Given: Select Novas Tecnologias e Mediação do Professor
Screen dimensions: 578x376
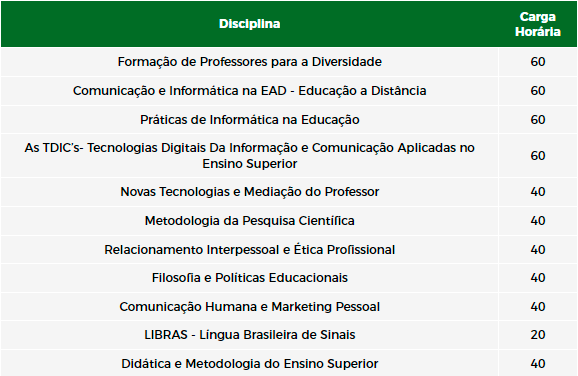Looking at the screenshot, I should click(250, 192).
